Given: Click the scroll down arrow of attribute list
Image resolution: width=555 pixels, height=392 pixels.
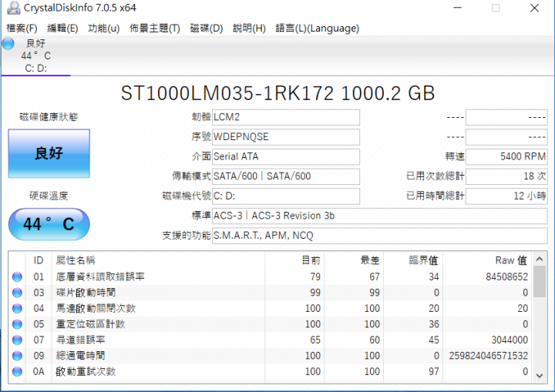Looking at the screenshot, I should point(540,375).
